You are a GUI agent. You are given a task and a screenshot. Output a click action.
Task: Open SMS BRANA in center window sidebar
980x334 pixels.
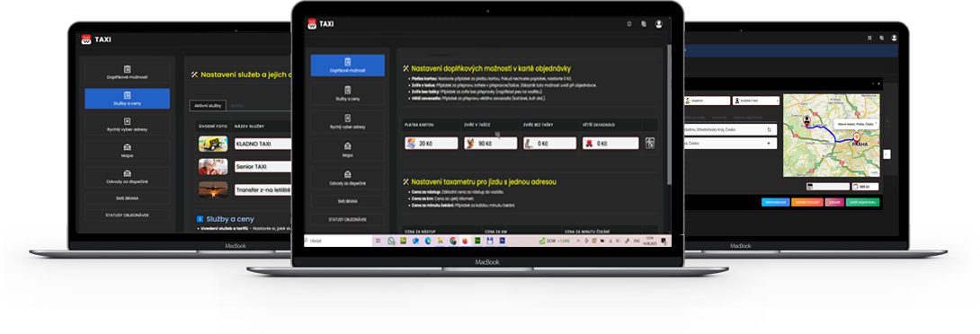pyautogui.click(x=348, y=202)
